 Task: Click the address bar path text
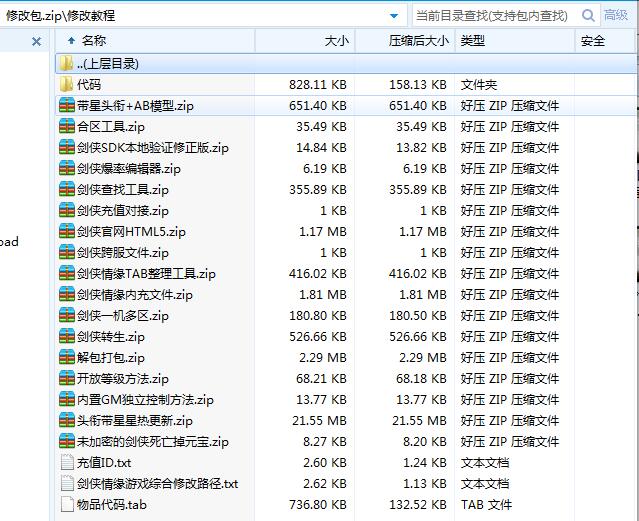point(60,15)
